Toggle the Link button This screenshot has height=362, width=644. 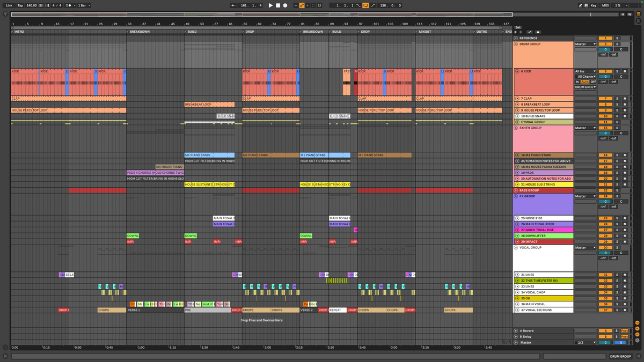[9, 5]
